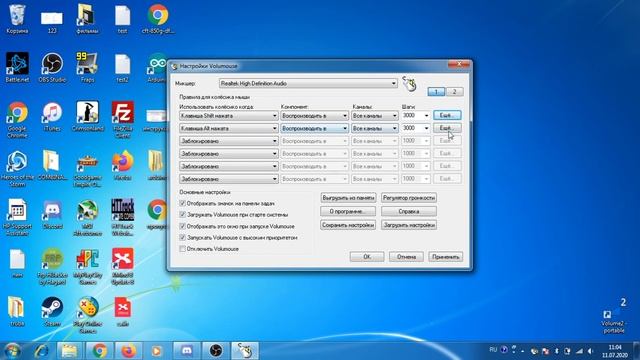640x360 pixels.
Task: Show hidden tray icons arrow
Action: (522, 351)
